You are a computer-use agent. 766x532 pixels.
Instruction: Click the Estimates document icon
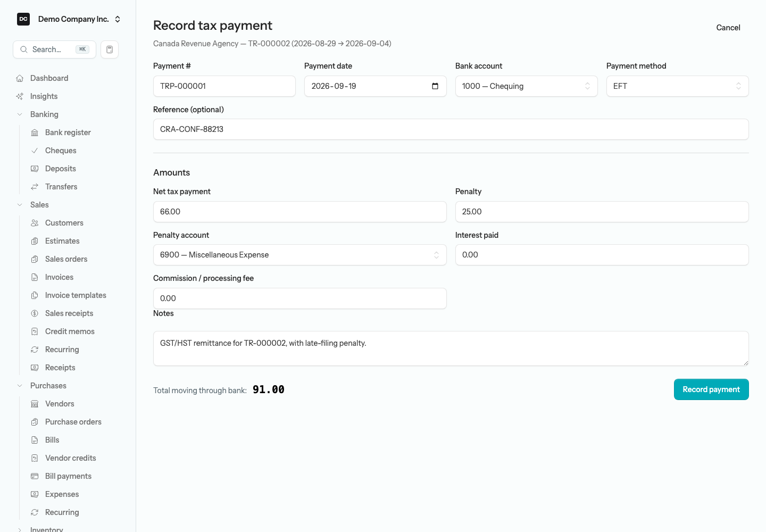tap(35, 241)
